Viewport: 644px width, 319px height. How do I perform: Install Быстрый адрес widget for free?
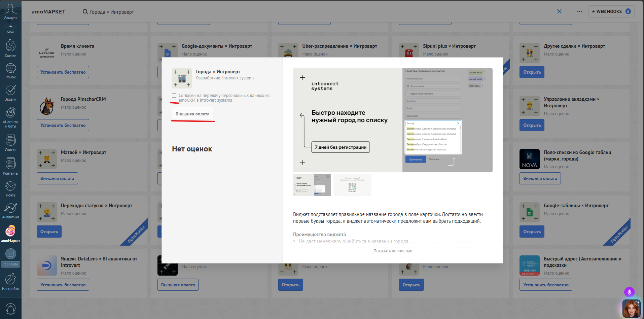(x=546, y=285)
